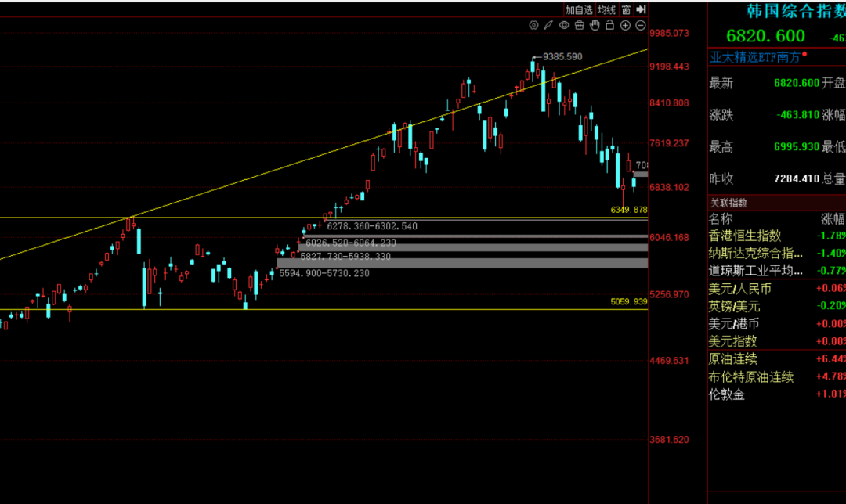Image resolution: width=846 pixels, height=504 pixels.
Task: Select 原油连续 crude oil row
Action: pyautogui.click(x=777, y=359)
